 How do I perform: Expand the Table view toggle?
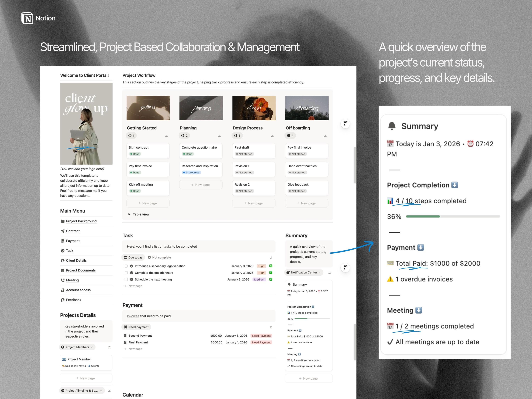[129, 214]
